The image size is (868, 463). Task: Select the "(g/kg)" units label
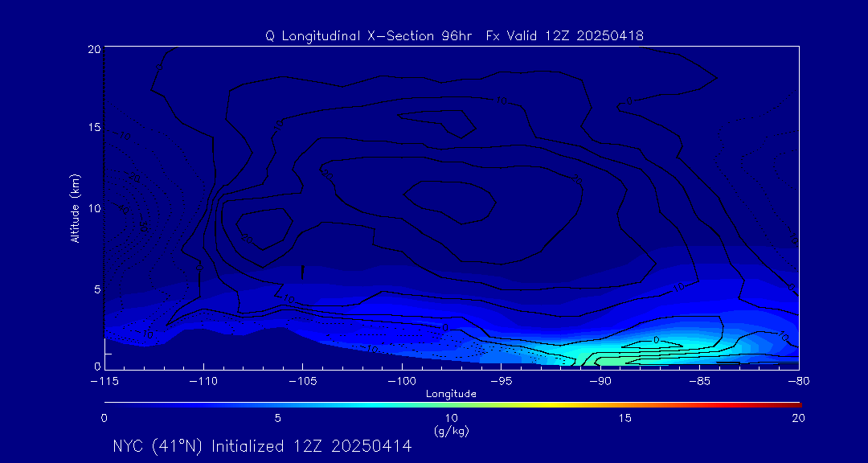[451, 430]
